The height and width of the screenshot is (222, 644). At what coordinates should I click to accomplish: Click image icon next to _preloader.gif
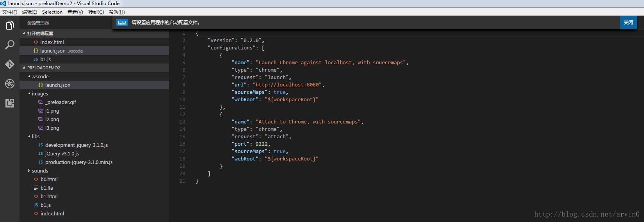click(41, 102)
